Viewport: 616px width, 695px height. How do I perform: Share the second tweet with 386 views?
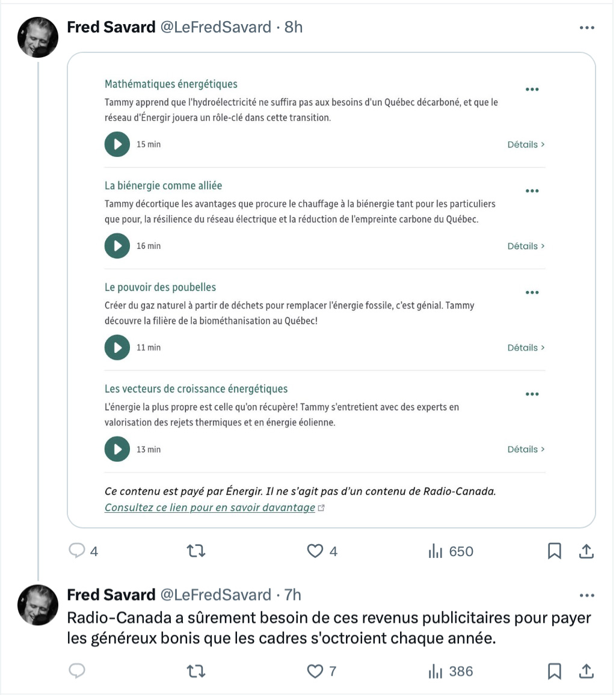pos(587,671)
